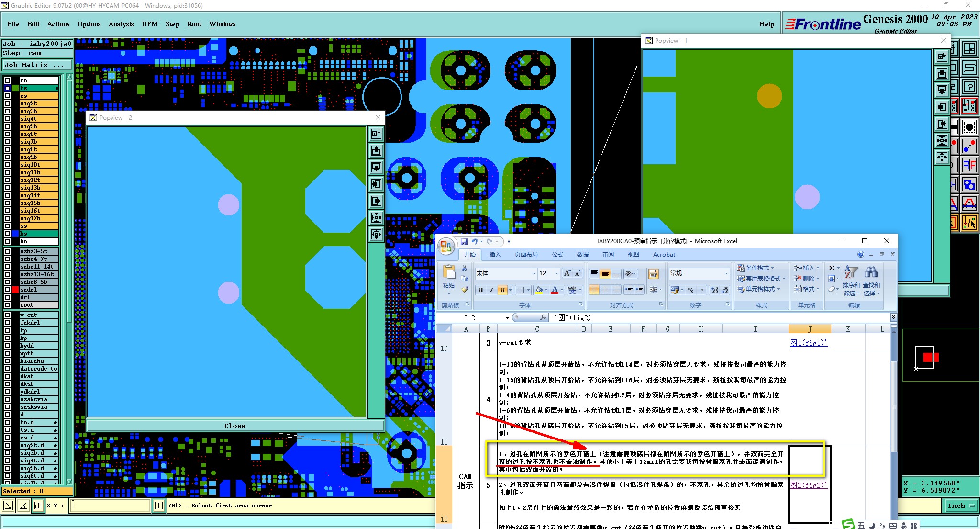
Task: Click the percent style button
Action: click(690, 290)
